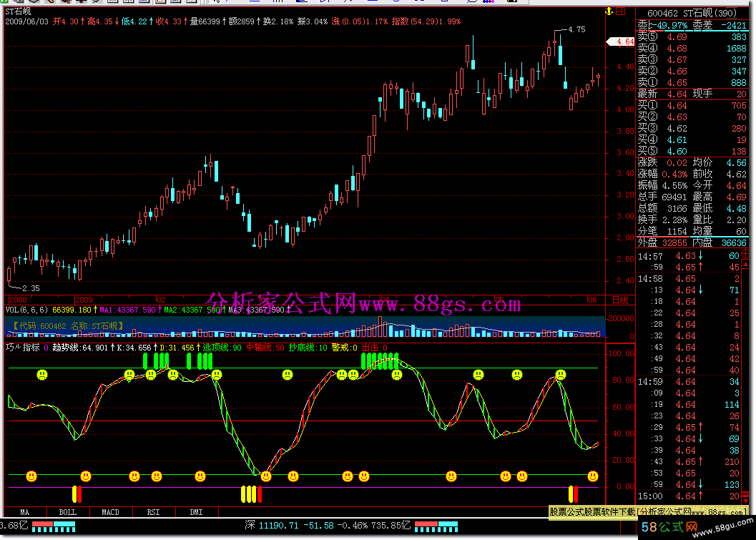The image size is (756, 540).
Task: Click the 收4.33 closing price value
Action: [169, 21]
